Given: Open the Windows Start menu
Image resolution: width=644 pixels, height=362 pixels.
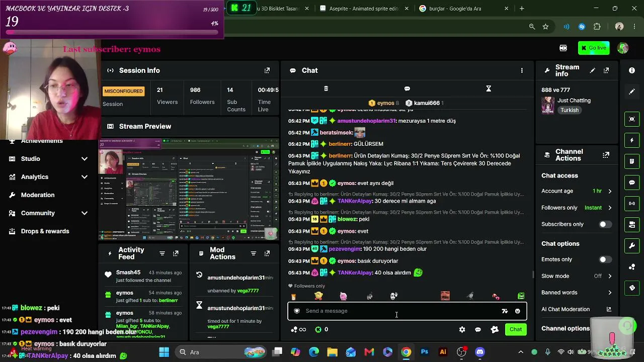Looking at the screenshot, I should (x=164, y=352).
